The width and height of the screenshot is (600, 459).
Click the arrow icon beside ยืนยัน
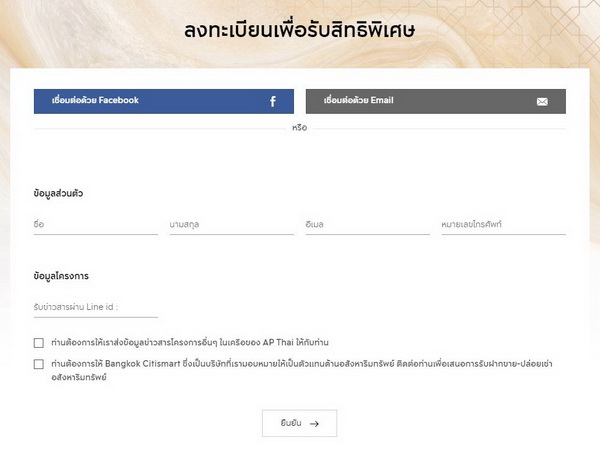pyautogui.click(x=314, y=423)
